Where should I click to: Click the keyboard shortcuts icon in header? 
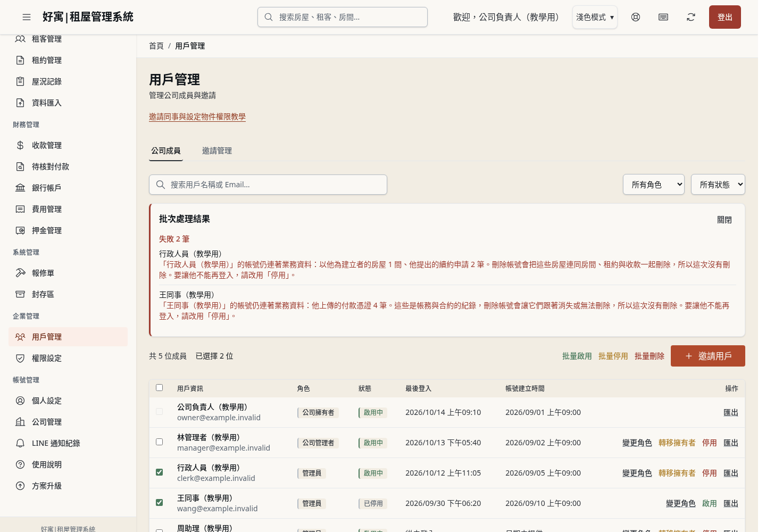663,17
